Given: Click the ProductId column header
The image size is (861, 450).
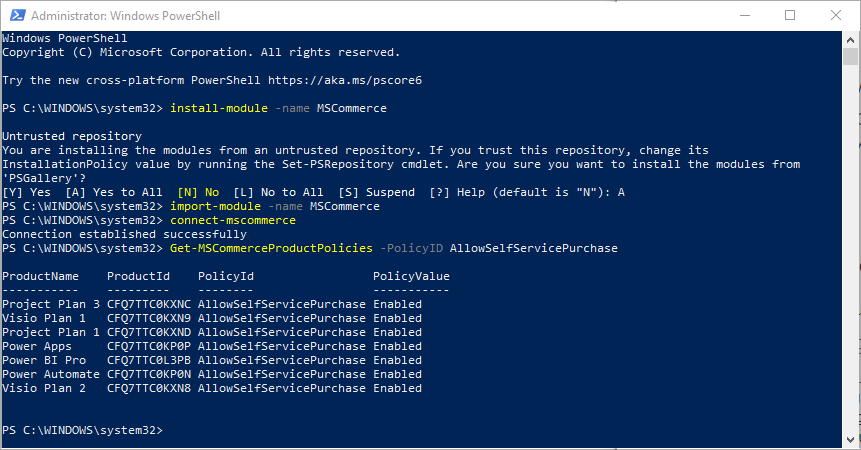Looking at the screenshot, I should click(x=138, y=276).
